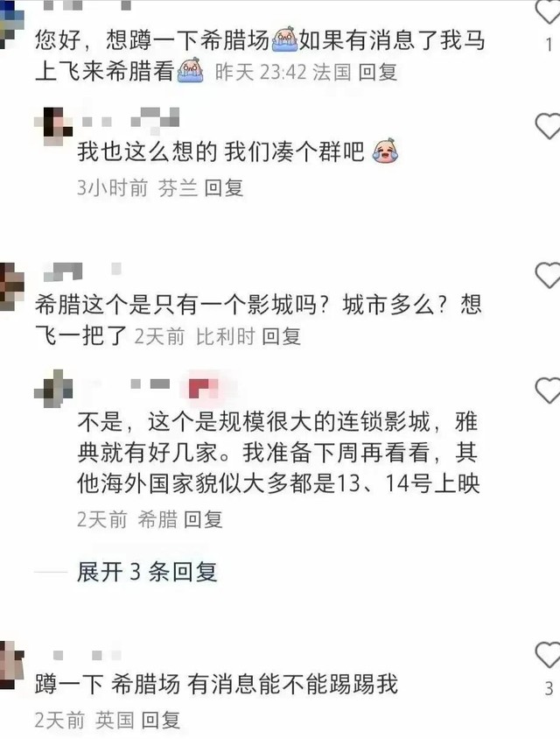Reply to the comment posted from Greece
560x739 pixels.
click(x=203, y=519)
